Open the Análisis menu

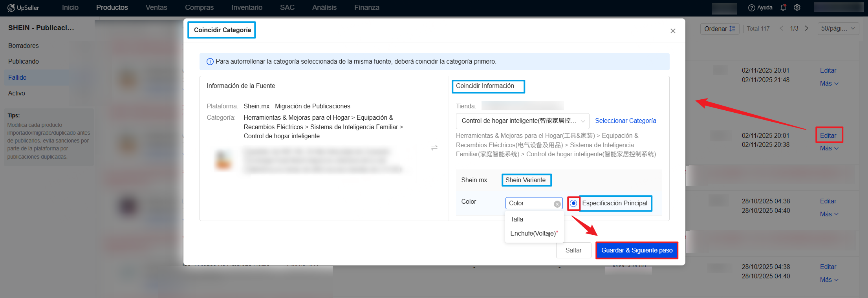pos(324,7)
